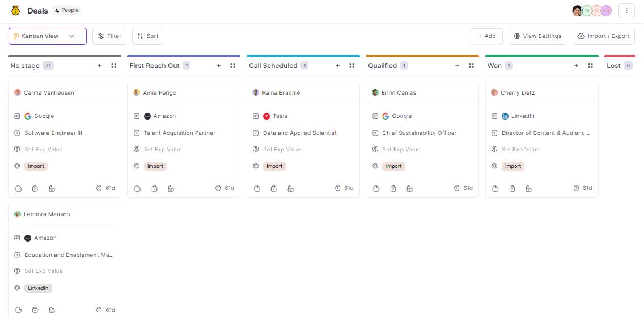Click Amazon company on Amie Perigo card

[x=160, y=116]
